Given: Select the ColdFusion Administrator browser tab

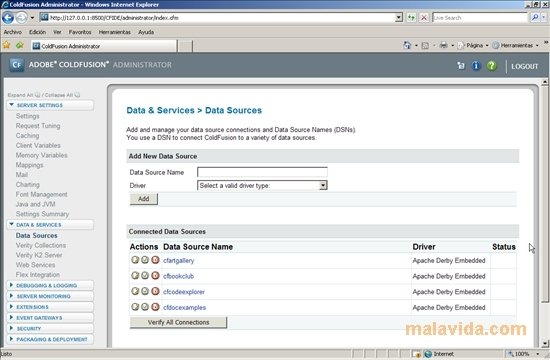Looking at the screenshot, I should point(104,46).
